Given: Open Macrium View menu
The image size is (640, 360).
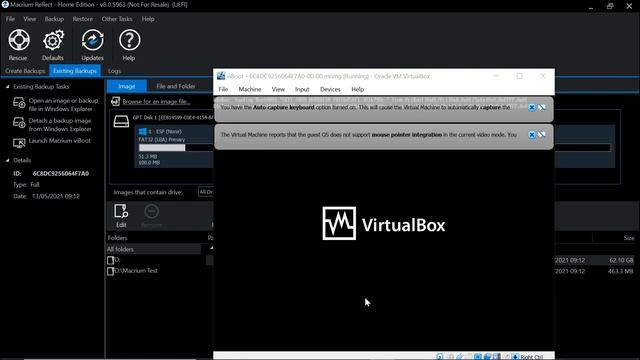Looking at the screenshot, I should 29,19.
